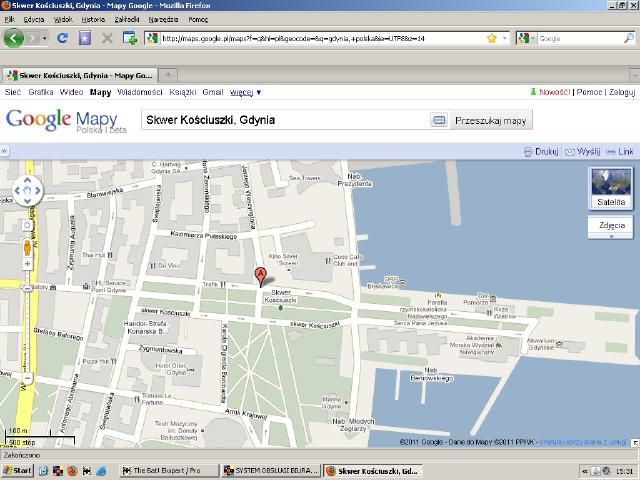This screenshot has width=640, height=480.
Task: Click the red marker A on the map
Action: (x=260, y=276)
